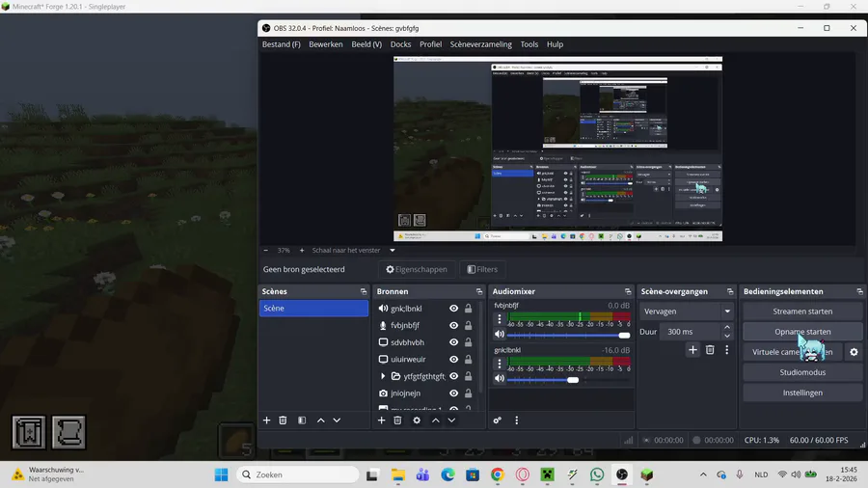
Task: Move source down in Bronnen list
Action: coord(451,420)
